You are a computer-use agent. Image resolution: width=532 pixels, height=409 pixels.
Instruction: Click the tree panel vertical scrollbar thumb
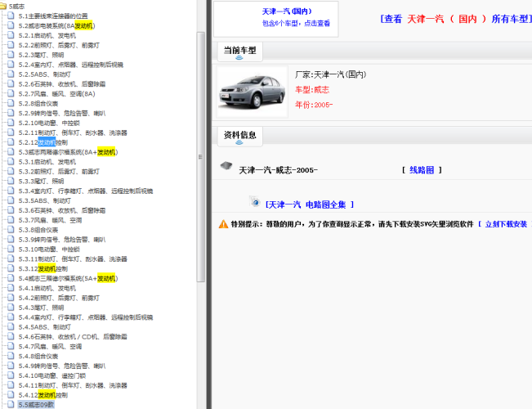(x=201, y=156)
